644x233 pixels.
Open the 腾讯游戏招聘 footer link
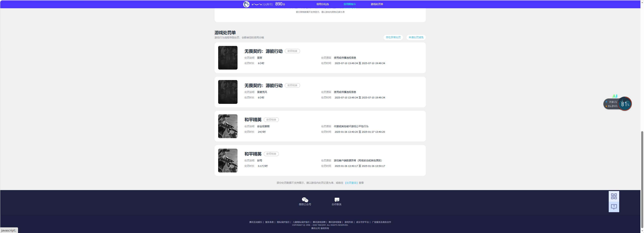pyautogui.click(x=319, y=222)
